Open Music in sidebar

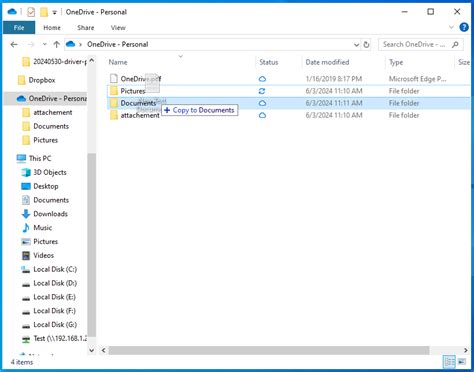(x=37, y=228)
